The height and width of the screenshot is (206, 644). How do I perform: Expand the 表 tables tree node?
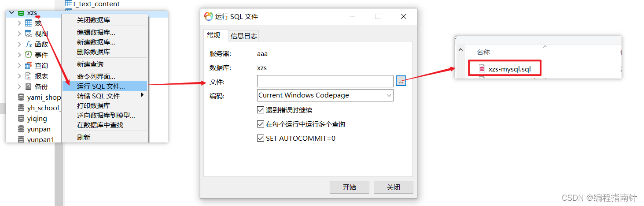click(x=19, y=23)
